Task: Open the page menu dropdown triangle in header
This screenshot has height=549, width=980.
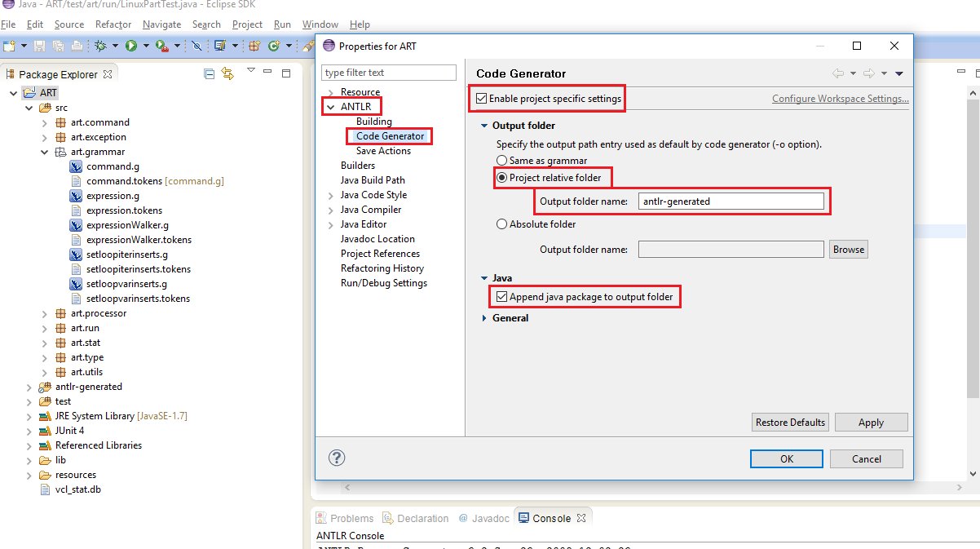Action: [899, 73]
